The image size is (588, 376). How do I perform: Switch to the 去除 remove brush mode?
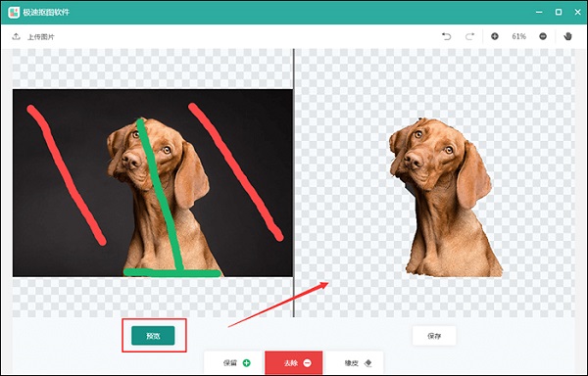click(x=294, y=363)
